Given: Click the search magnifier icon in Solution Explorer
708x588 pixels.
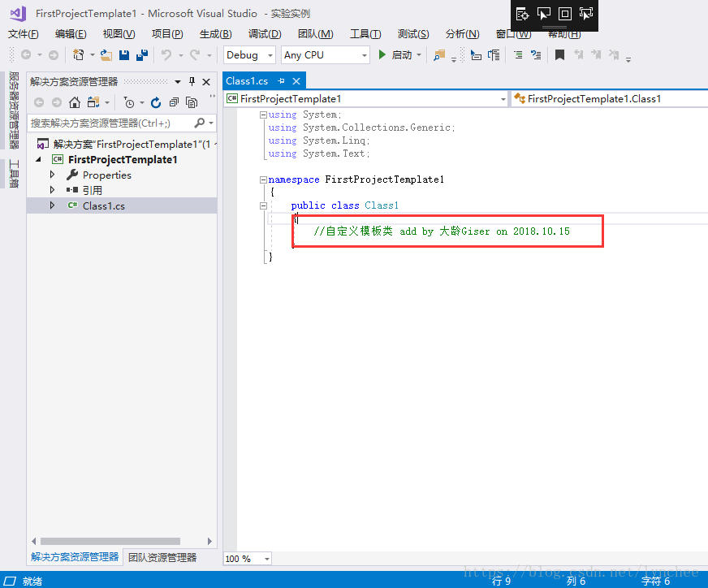Looking at the screenshot, I should (x=199, y=123).
